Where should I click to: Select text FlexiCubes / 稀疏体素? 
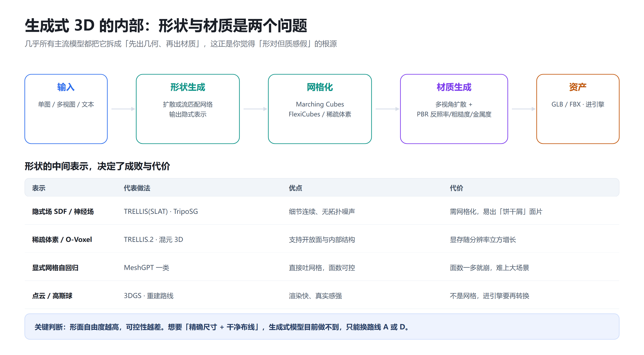(320, 114)
